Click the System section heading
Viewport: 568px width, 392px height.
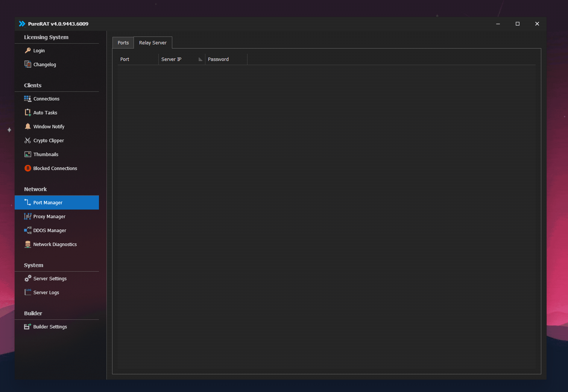tap(33, 265)
